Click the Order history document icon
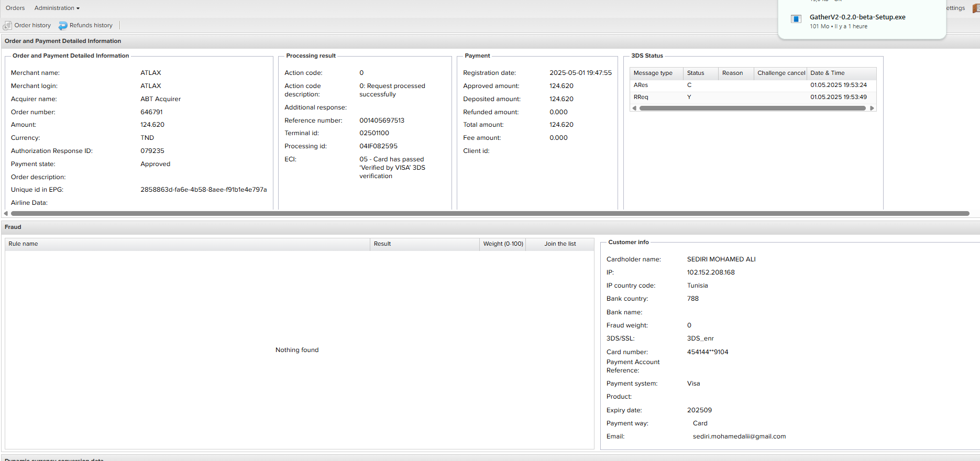This screenshot has height=461, width=980. click(7, 26)
